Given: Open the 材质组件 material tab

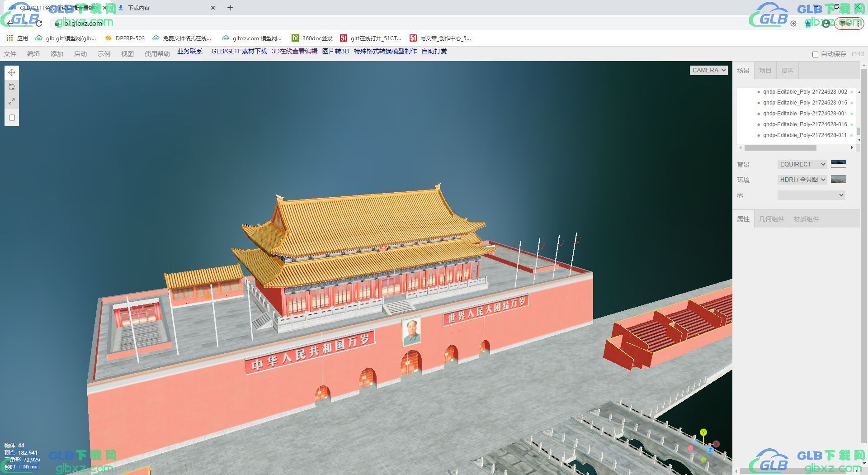Looking at the screenshot, I should coord(807,219).
